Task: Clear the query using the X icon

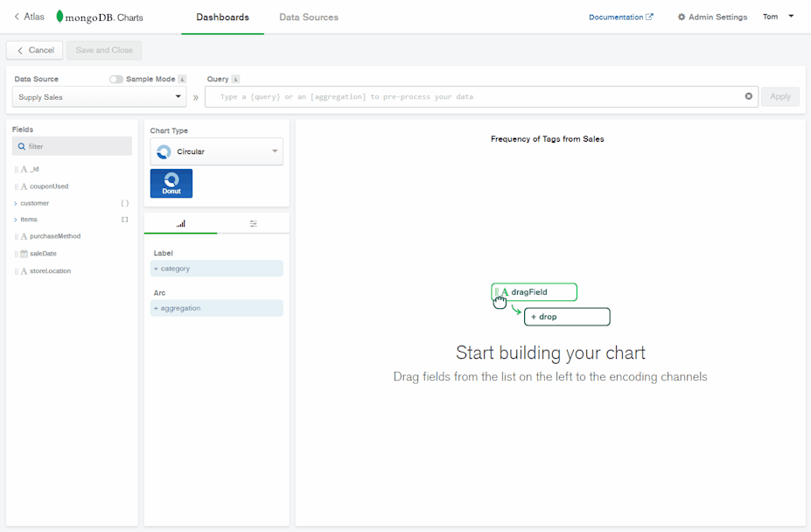Action: coord(748,96)
